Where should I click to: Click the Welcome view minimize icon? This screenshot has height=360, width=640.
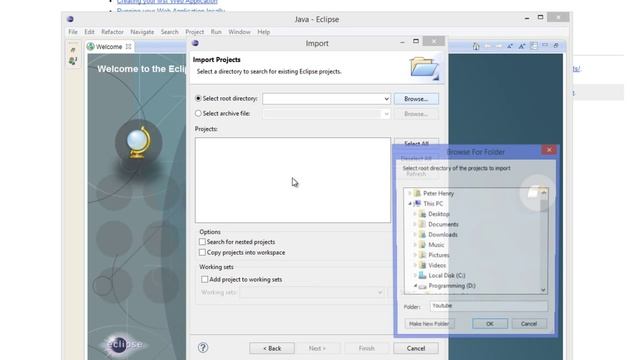(x=545, y=45)
